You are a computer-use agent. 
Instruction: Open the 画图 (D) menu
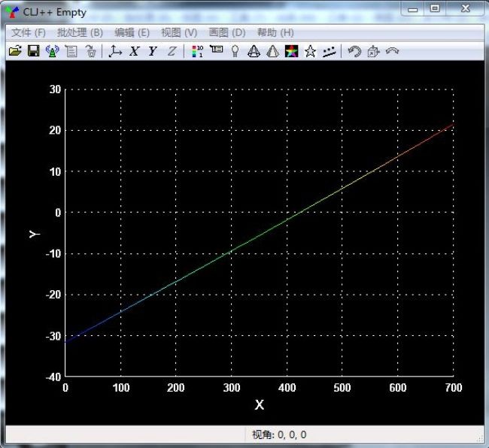point(226,32)
